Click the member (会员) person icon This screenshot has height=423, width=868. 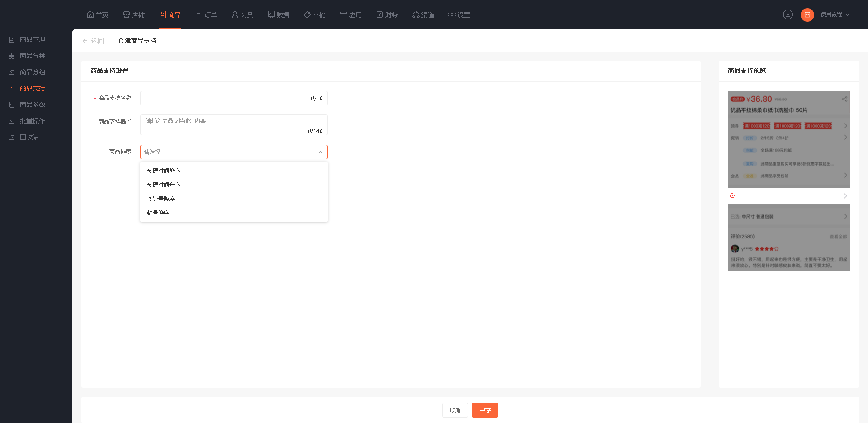coord(235,14)
